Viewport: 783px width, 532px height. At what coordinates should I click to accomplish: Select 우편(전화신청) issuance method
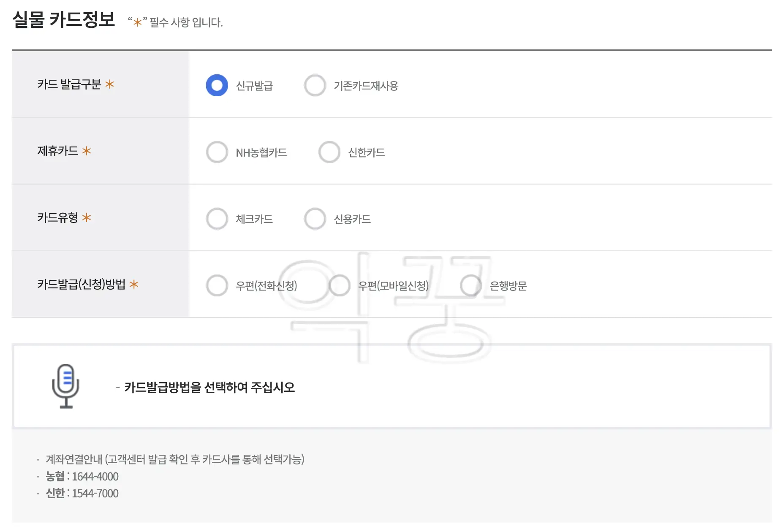[x=217, y=285]
